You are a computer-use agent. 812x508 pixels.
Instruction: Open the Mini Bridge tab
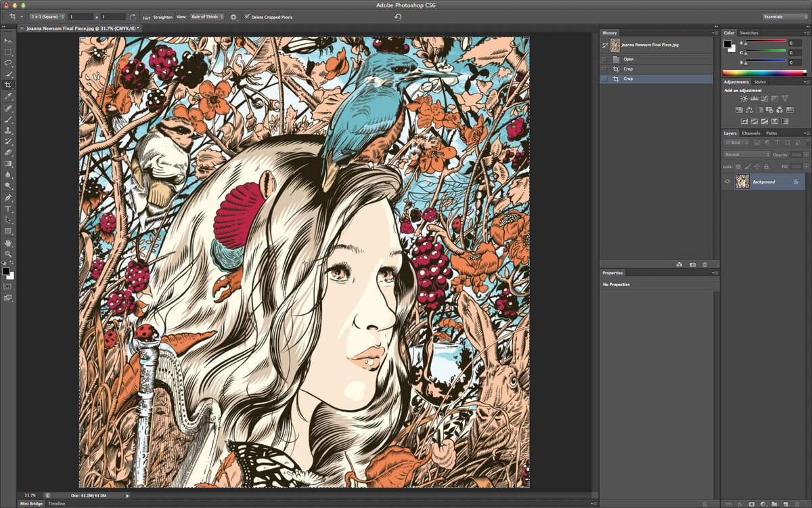(31, 504)
